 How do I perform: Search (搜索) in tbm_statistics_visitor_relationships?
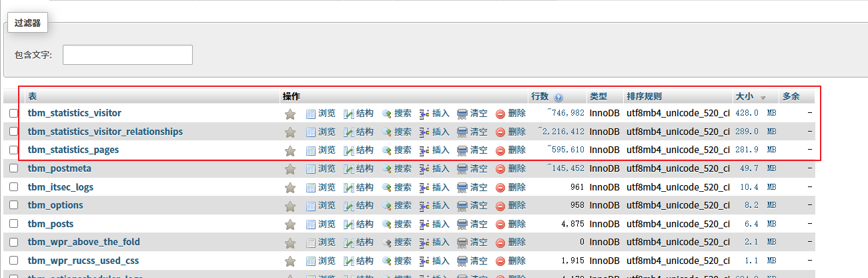coord(396,132)
